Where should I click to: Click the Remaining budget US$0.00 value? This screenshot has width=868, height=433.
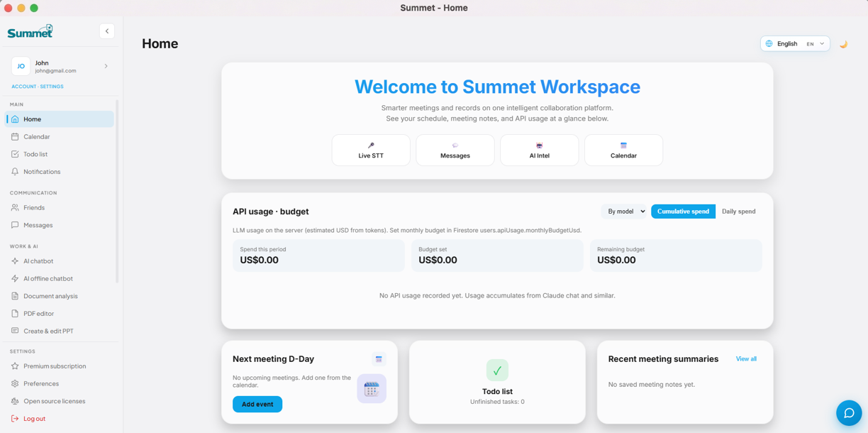pos(617,261)
